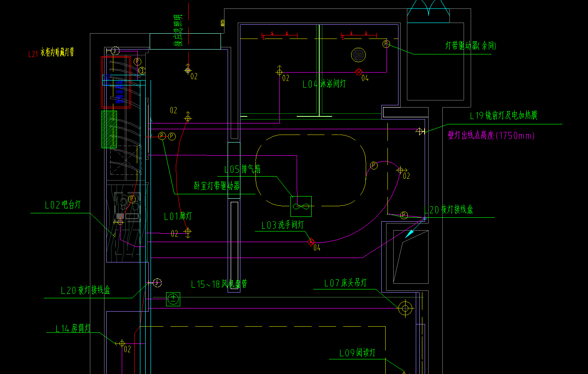Select the 04 tag under shower room lamp

click(x=365, y=78)
